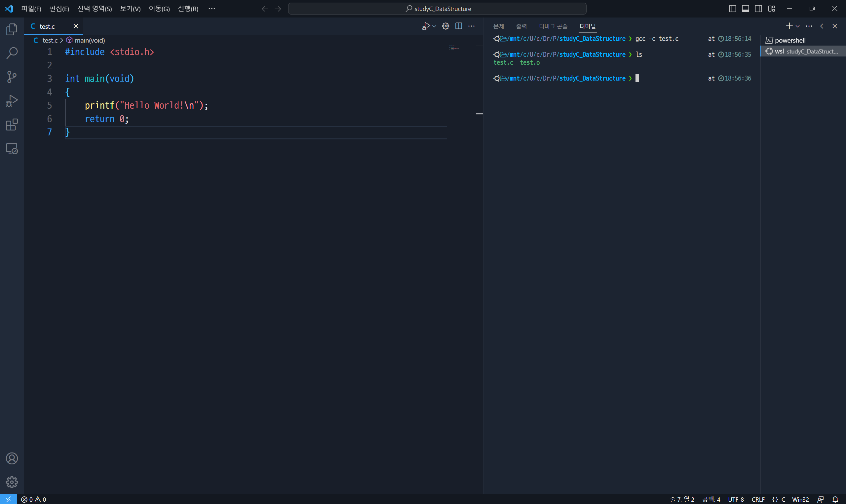Open the Search view icon
This screenshot has height=504, width=846.
(x=12, y=53)
